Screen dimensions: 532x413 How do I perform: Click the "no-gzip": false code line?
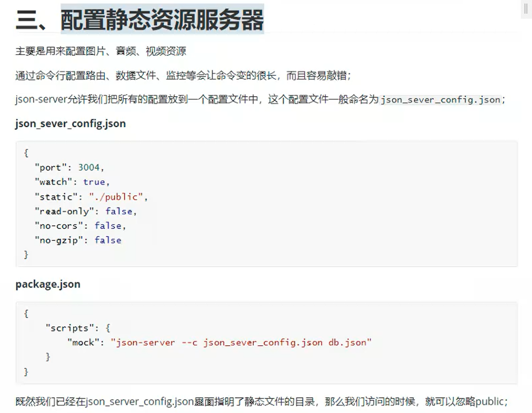coord(78,240)
